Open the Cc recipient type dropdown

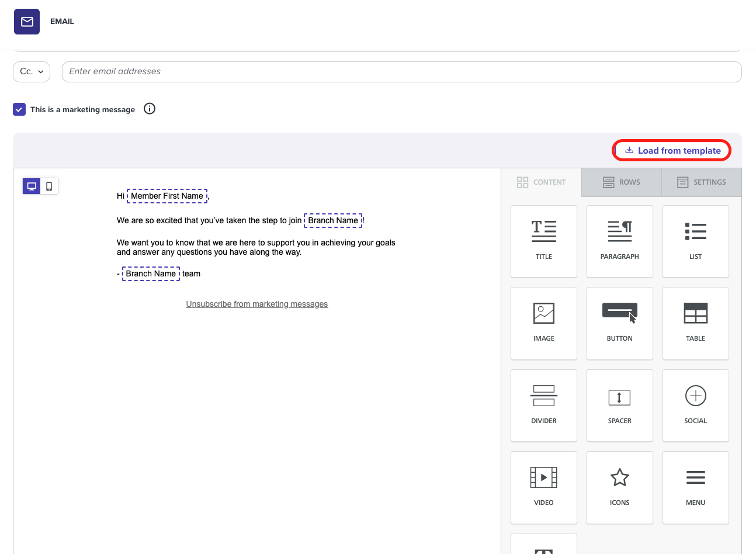coord(31,71)
